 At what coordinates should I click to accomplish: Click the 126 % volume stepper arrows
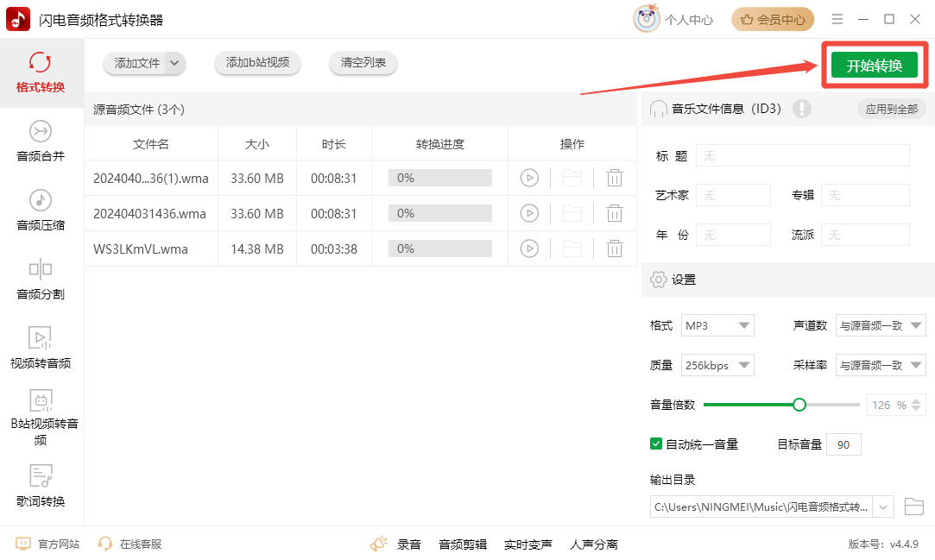(x=916, y=405)
